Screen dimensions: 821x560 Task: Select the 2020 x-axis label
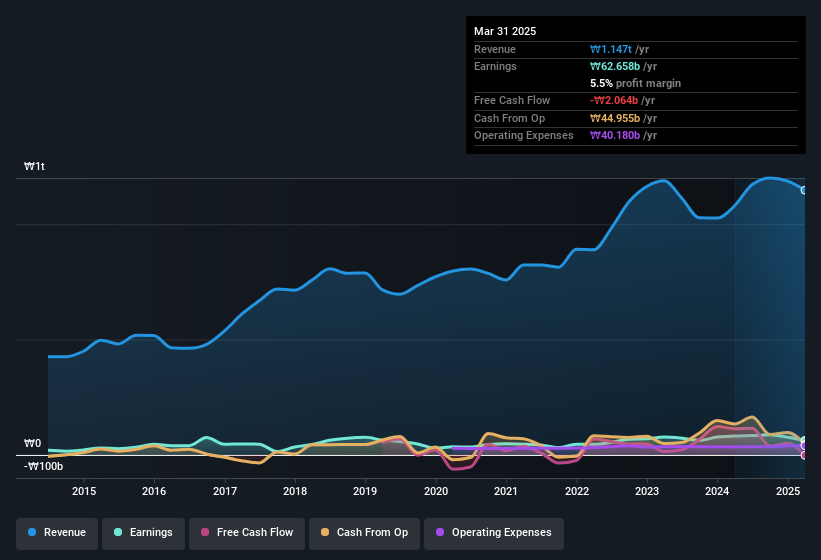[436, 491]
